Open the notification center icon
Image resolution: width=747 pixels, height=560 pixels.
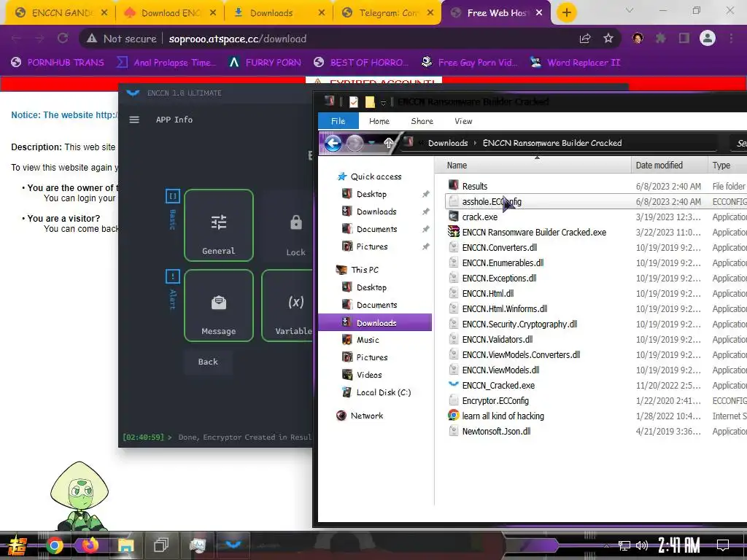tap(723, 545)
